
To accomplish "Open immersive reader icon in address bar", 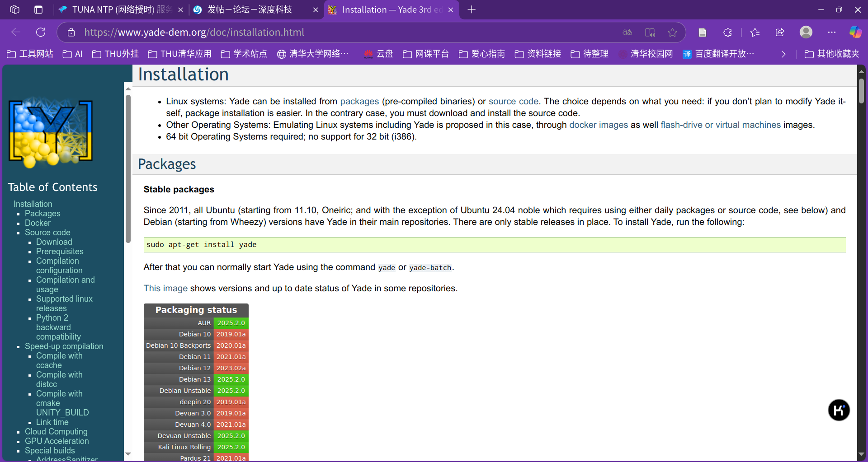I will click(x=650, y=33).
